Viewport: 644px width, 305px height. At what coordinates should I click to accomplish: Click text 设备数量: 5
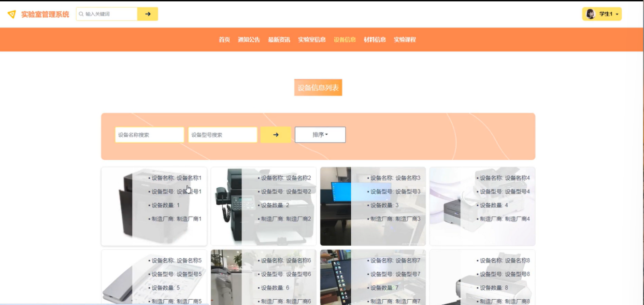click(166, 288)
